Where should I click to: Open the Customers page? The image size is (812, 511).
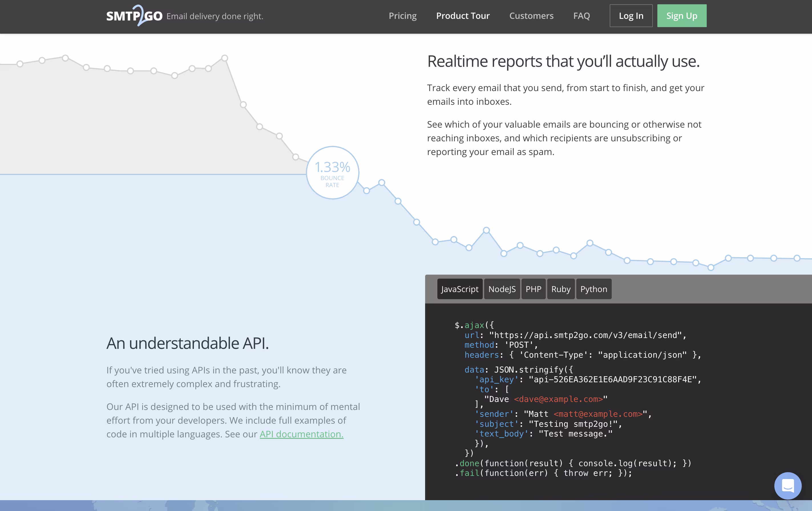532,16
